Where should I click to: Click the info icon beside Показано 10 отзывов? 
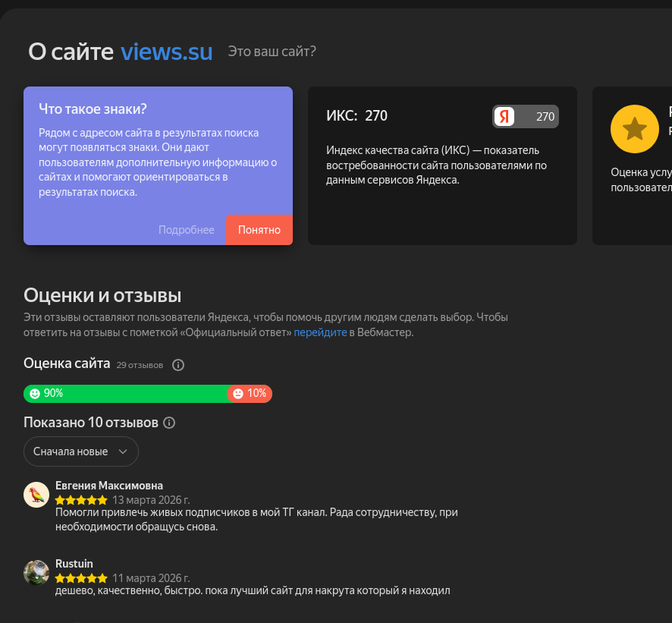point(169,423)
